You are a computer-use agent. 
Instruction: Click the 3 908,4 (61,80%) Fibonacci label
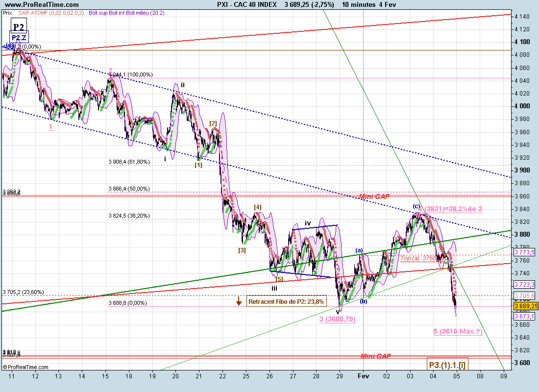[129, 162]
